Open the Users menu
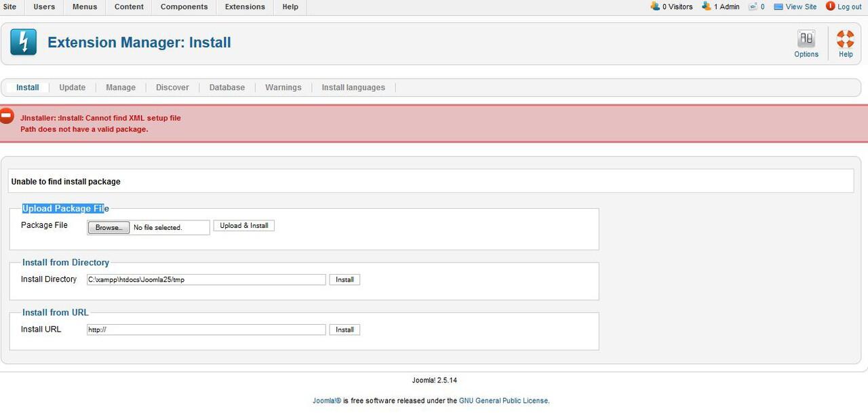Screen dimensions: 868x413 44,7
